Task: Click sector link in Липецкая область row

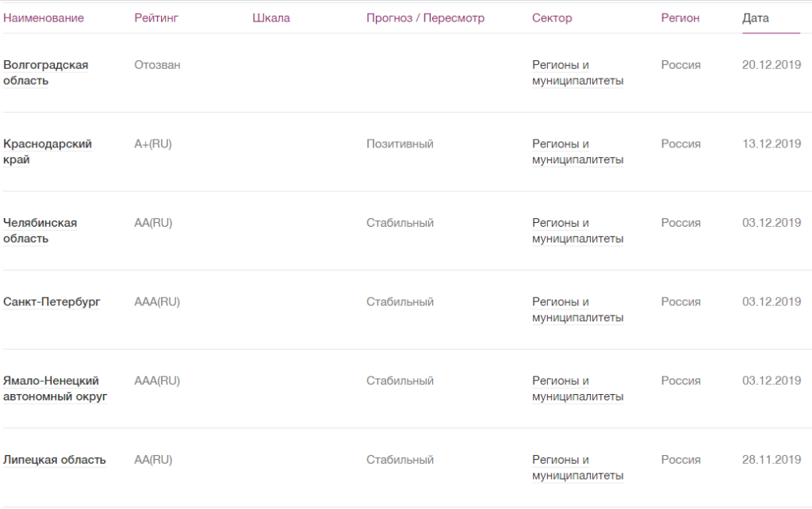Action: click(577, 468)
